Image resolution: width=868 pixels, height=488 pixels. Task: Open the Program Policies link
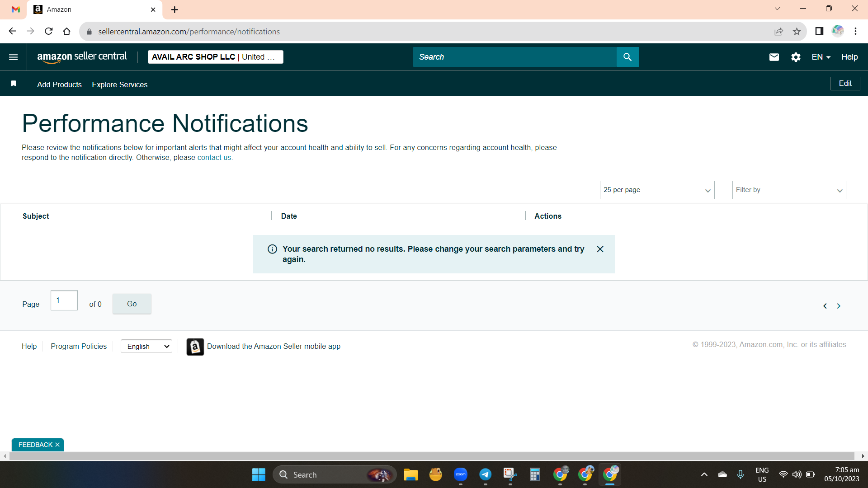tap(79, 347)
